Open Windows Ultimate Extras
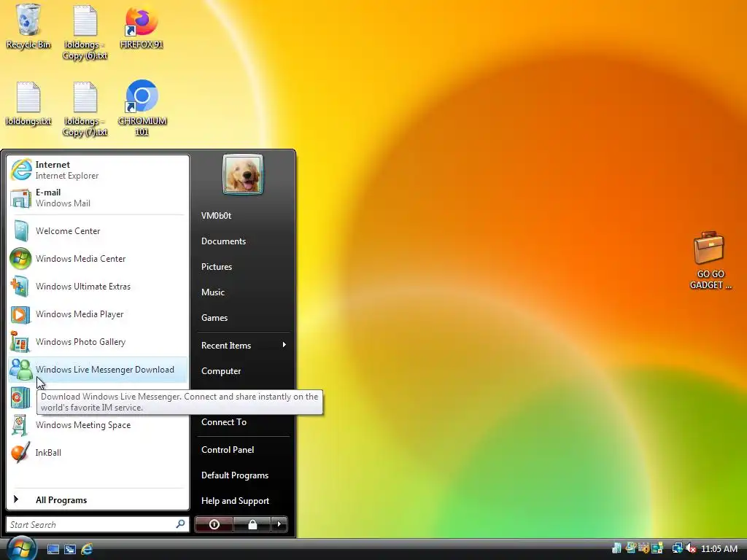The height and width of the screenshot is (560, 747). [98, 286]
